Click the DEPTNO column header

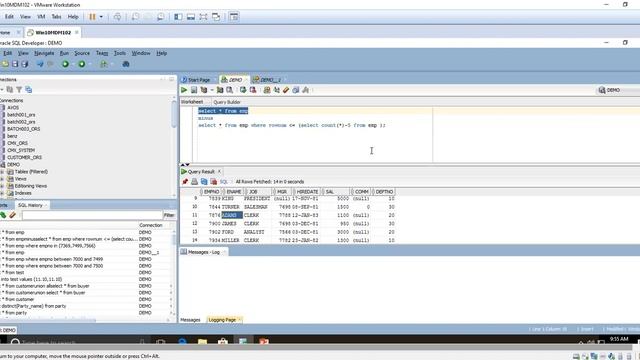click(x=384, y=191)
